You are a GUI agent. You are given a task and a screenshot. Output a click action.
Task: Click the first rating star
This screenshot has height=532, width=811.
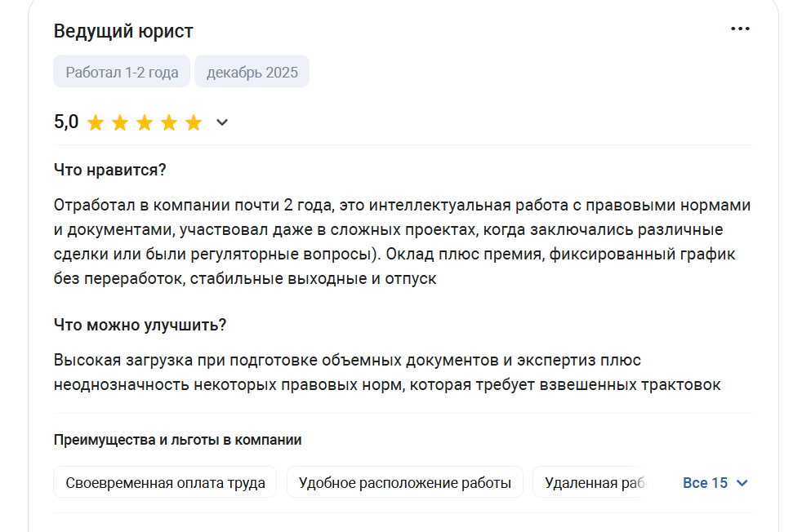pyautogui.click(x=96, y=123)
